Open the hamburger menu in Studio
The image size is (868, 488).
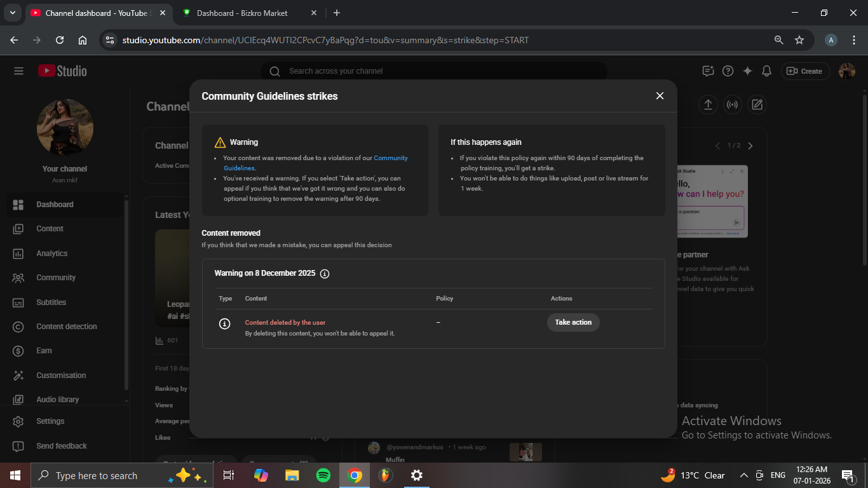[x=18, y=71]
